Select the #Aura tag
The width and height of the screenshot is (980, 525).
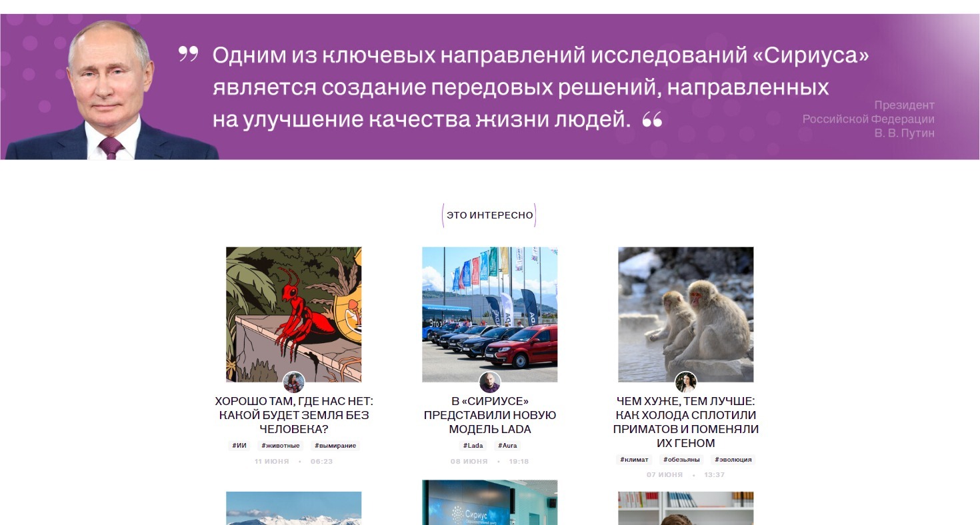tap(507, 446)
